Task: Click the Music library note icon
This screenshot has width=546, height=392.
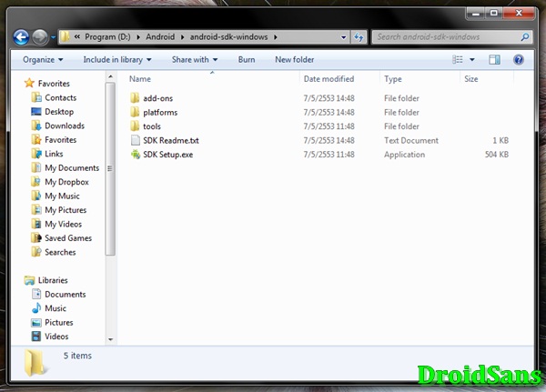Action: 36,308
